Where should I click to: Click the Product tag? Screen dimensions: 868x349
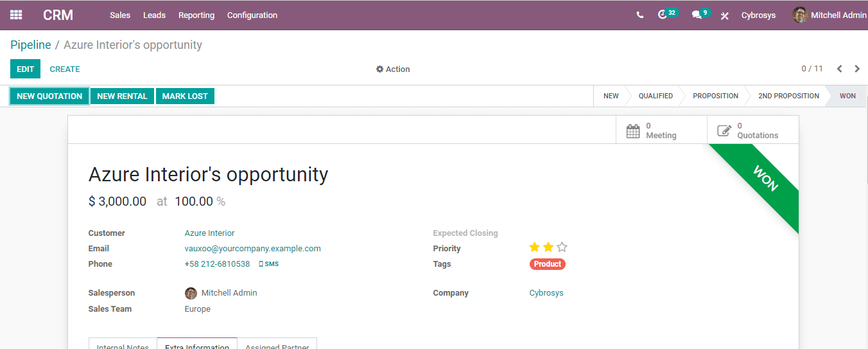click(x=548, y=264)
